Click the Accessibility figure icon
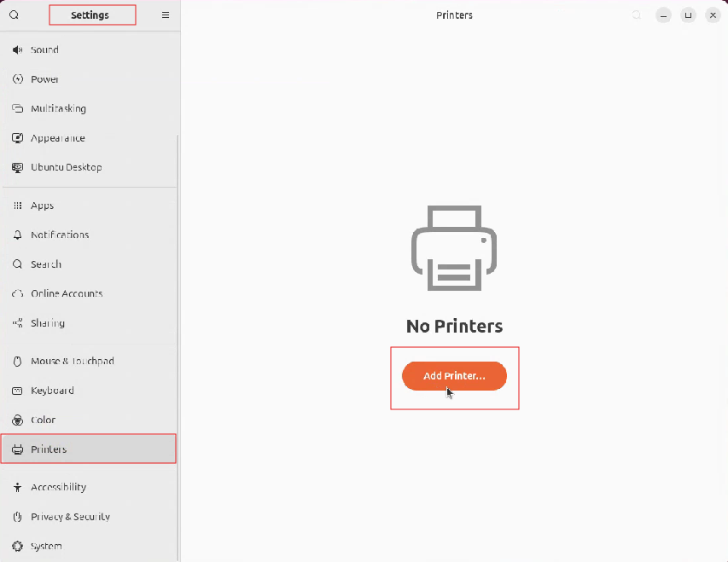 [x=17, y=487]
